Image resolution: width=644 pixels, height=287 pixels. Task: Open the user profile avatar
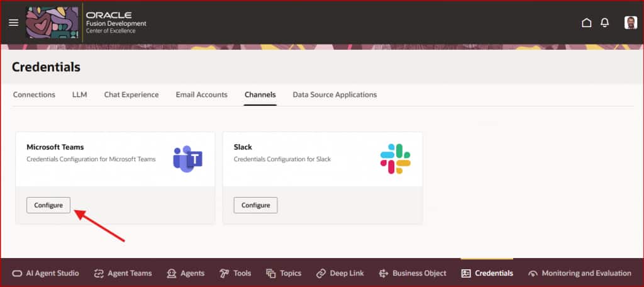pos(630,23)
